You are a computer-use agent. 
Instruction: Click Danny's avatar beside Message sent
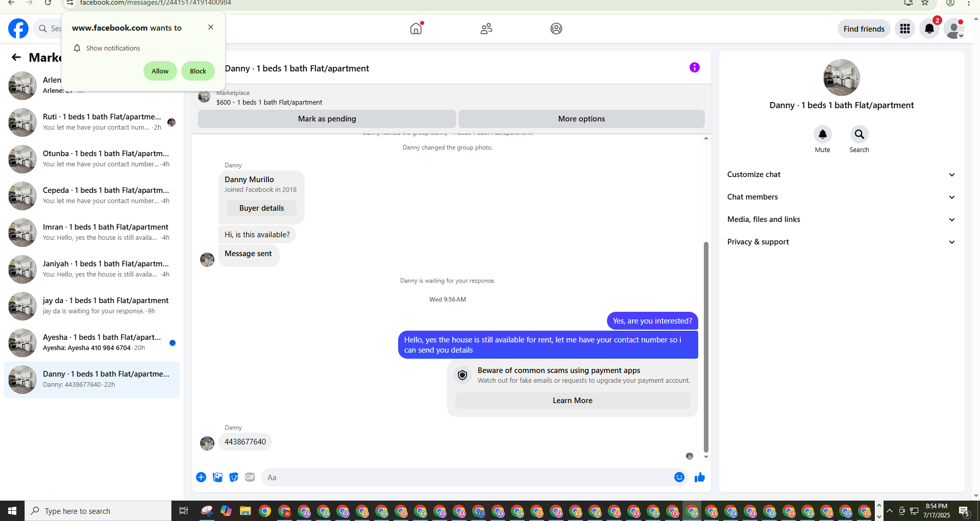(x=207, y=260)
